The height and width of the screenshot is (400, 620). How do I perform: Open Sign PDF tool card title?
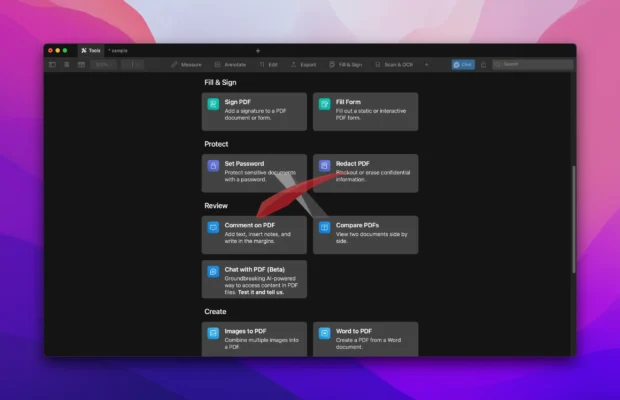point(238,102)
